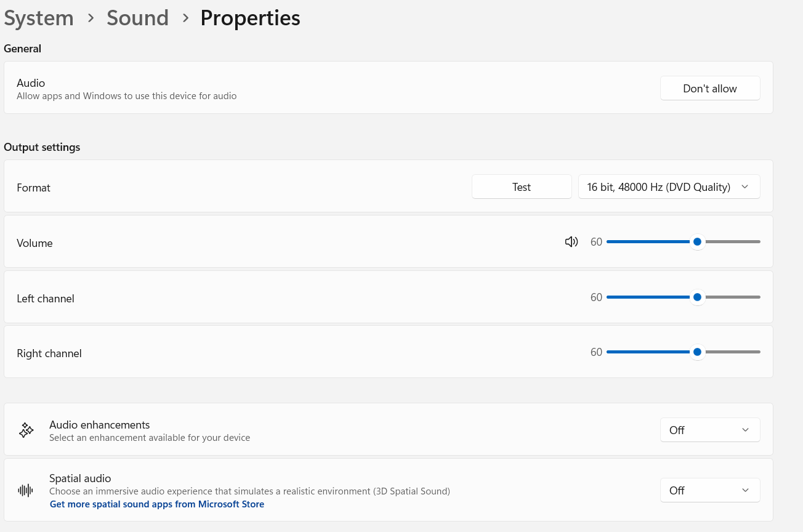This screenshot has width=803, height=532.
Task: Expand the Spatial audio Off dropdown
Action: click(709, 491)
